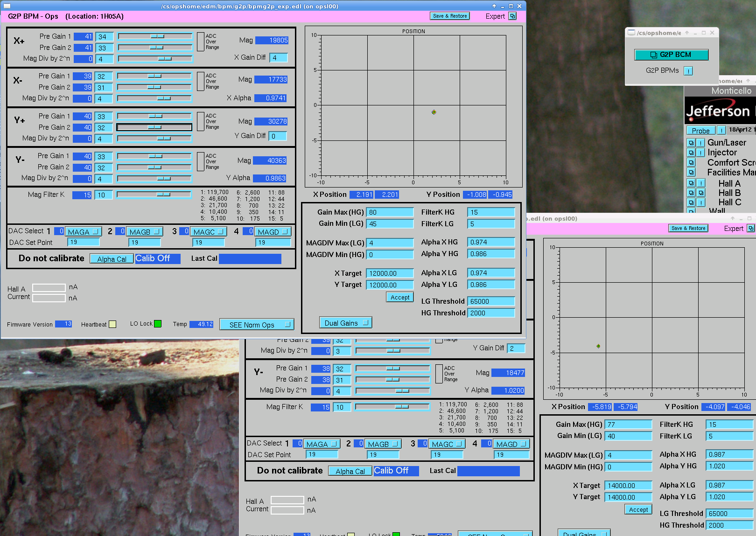Click the Y Target field in front window

pos(390,285)
